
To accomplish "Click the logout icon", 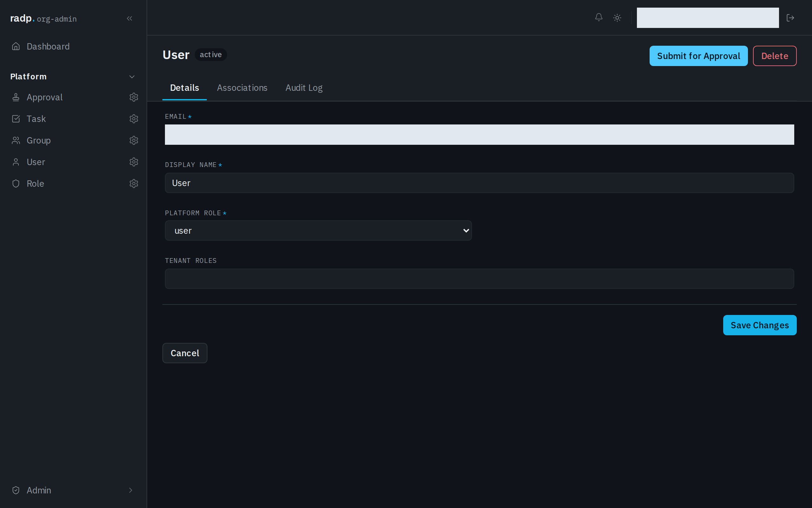I will coord(790,18).
